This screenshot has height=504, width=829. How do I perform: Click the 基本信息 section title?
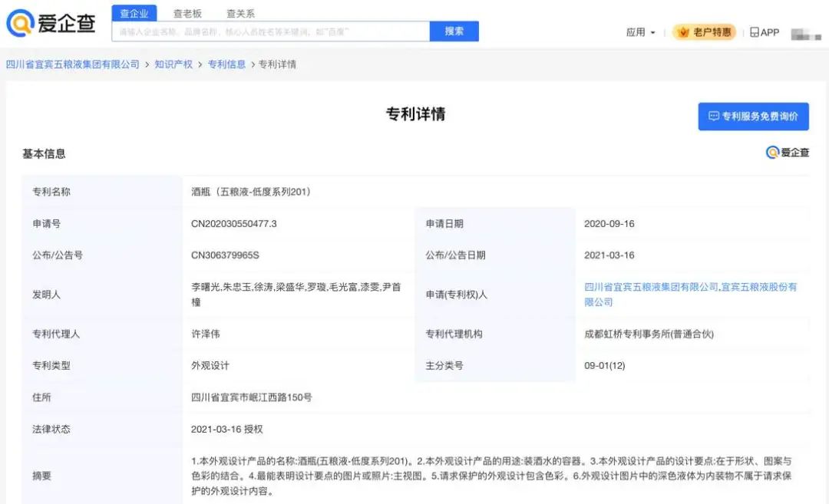(x=44, y=153)
